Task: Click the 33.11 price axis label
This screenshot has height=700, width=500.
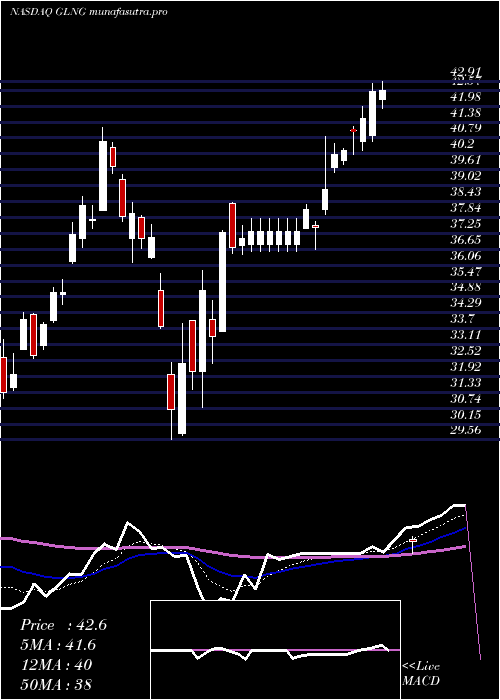Action: click(465, 336)
